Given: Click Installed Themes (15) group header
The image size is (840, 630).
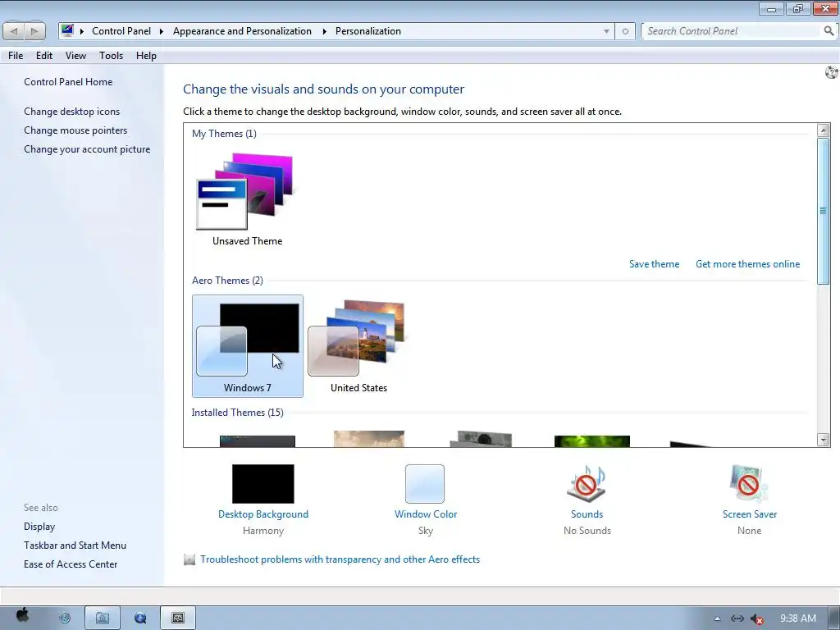Looking at the screenshot, I should pos(237,413).
